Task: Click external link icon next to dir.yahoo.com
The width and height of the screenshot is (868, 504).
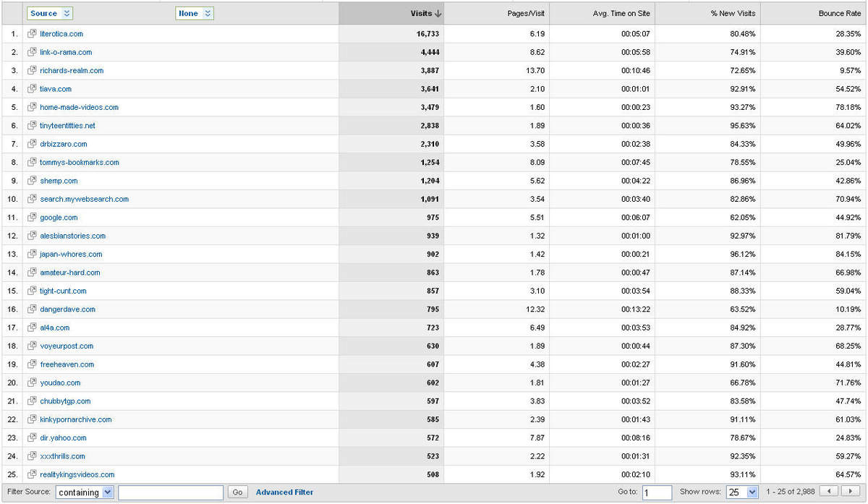Action: (x=32, y=437)
